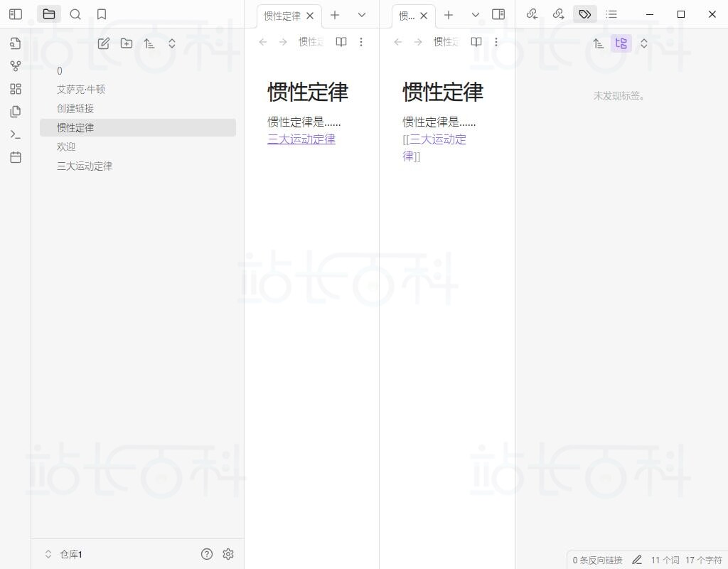
Task: Open the bookmarks panel
Action: pyautogui.click(x=102, y=14)
